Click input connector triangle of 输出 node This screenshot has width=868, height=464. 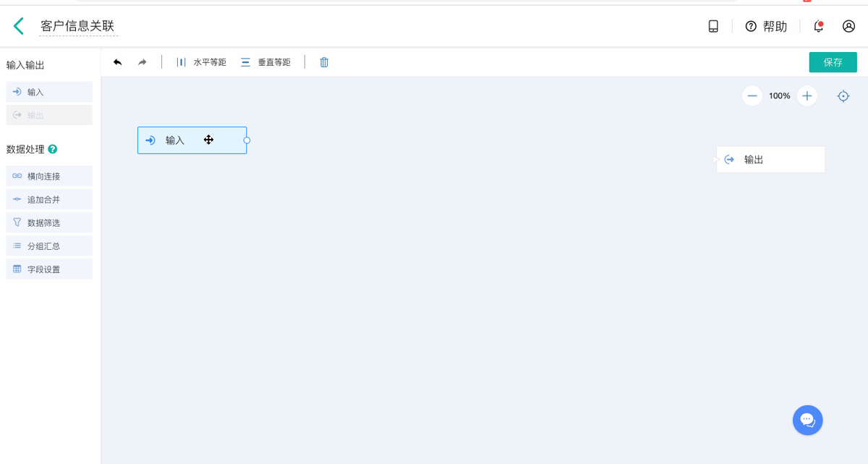715,159
